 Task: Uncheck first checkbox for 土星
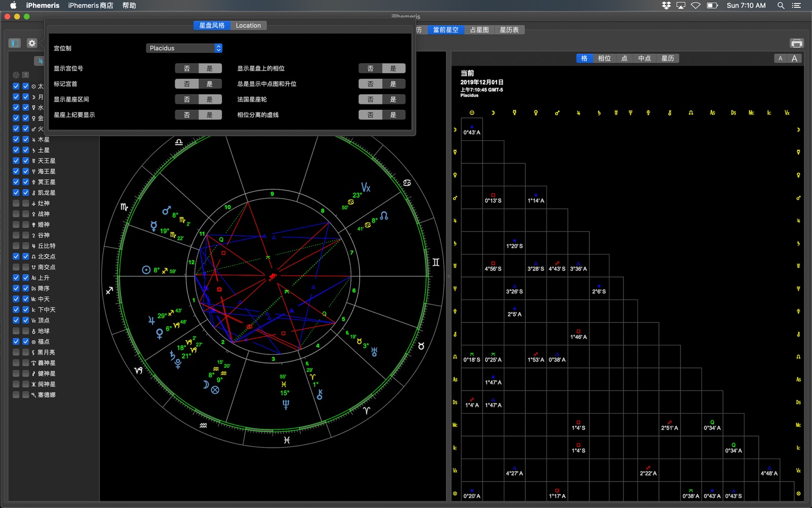click(16, 150)
